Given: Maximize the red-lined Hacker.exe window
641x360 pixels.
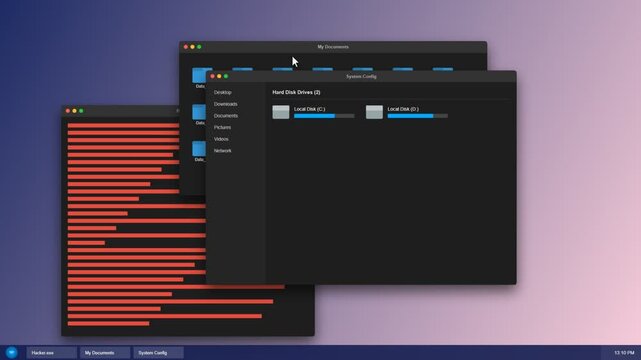Looking at the screenshot, I should 81,111.
